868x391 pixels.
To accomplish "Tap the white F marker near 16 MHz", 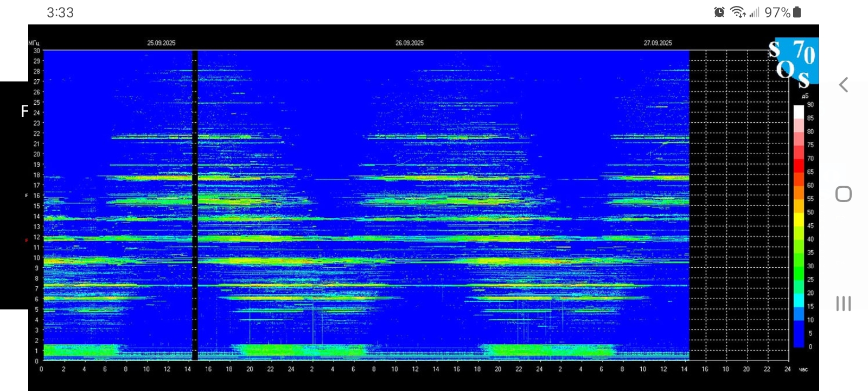I will pos(27,195).
